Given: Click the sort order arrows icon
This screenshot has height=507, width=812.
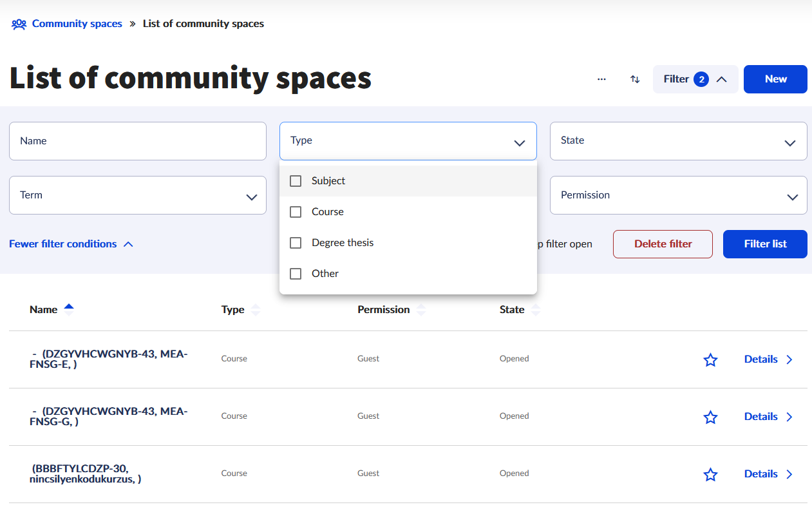Looking at the screenshot, I should (635, 79).
